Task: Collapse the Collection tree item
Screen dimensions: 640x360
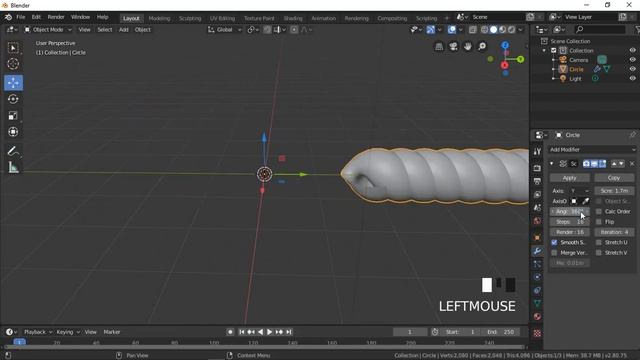Action: 544,51
